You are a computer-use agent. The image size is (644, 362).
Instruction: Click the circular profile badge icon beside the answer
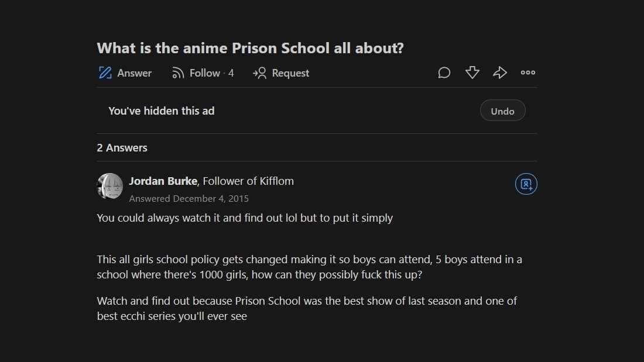coord(526,184)
